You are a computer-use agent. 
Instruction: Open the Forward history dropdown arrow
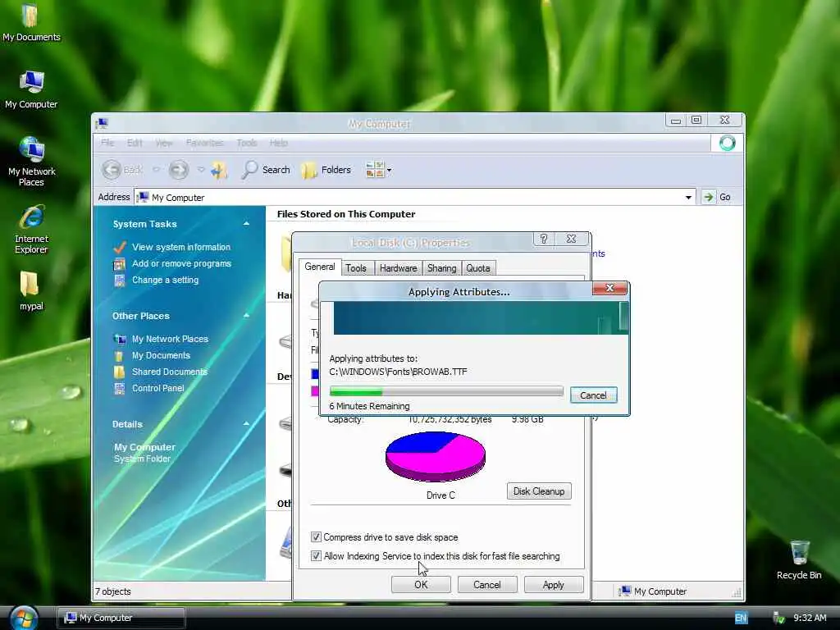pos(201,170)
